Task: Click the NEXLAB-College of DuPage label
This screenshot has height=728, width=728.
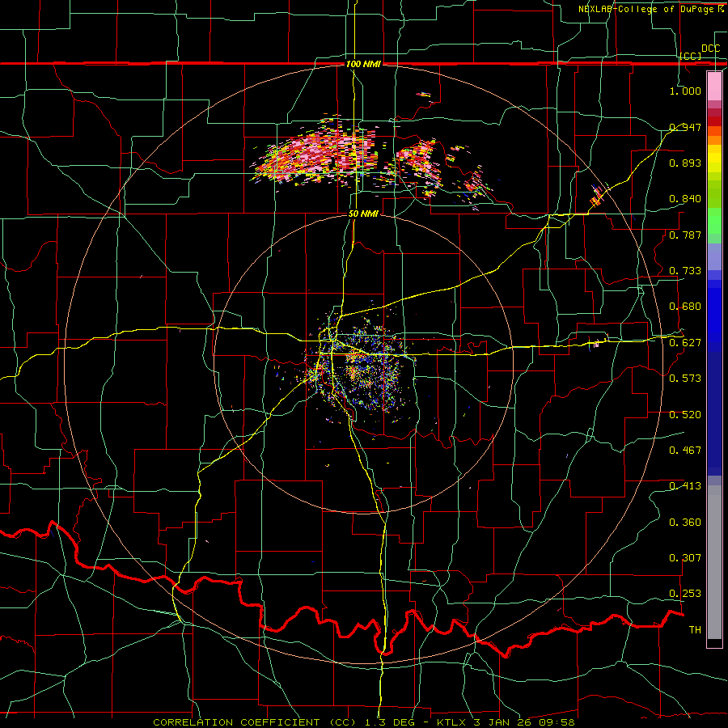Action: [651, 9]
